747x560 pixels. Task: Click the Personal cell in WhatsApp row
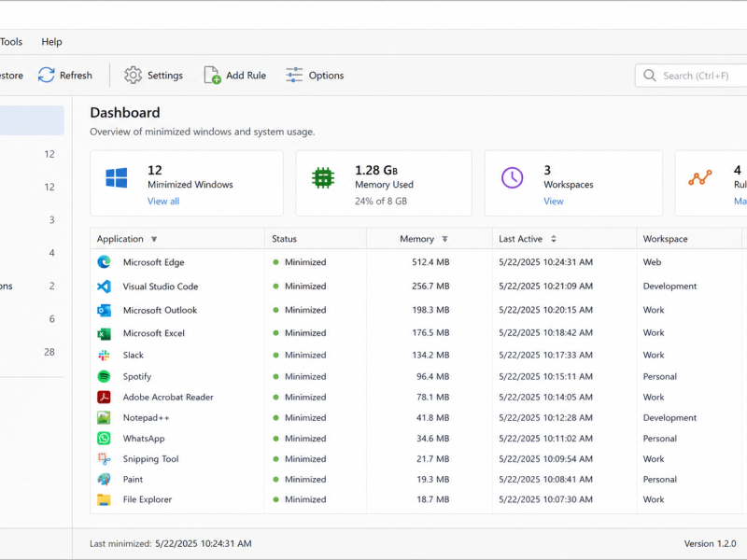660,439
